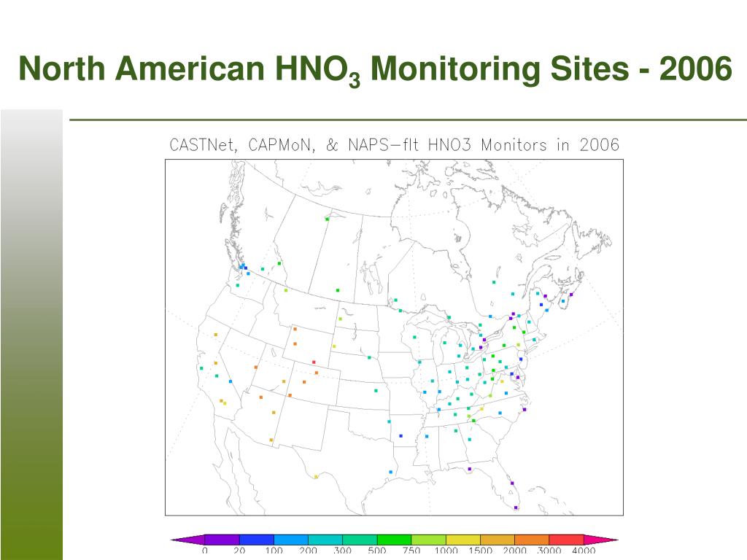
Task: Click the teal 300–500 color bar segment
Action: point(360,540)
